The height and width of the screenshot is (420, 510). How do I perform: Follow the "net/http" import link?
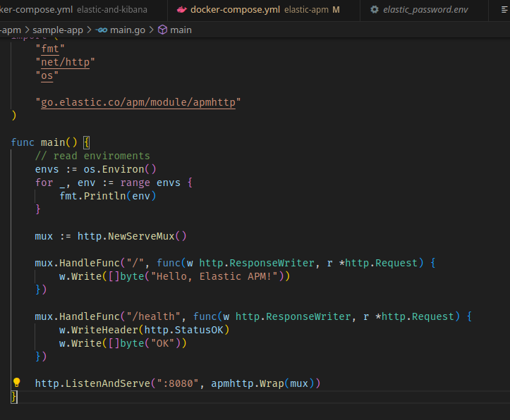coord(65,62)
